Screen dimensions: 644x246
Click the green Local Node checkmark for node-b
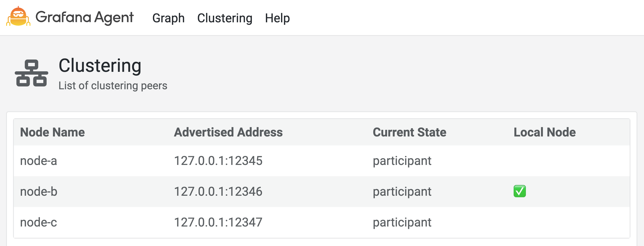[x=519, y=191]
